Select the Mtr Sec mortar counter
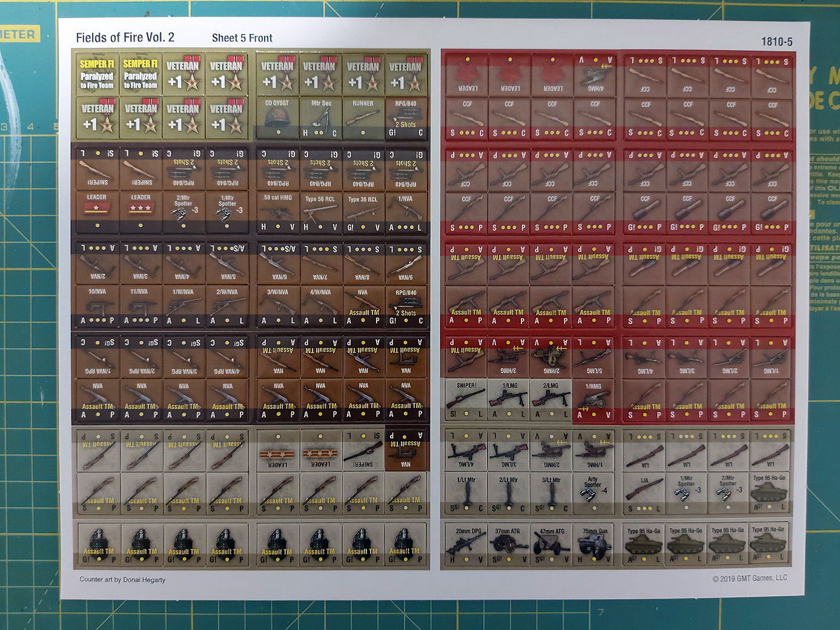Screen dimensions: 840x630 tap(320, 118)
